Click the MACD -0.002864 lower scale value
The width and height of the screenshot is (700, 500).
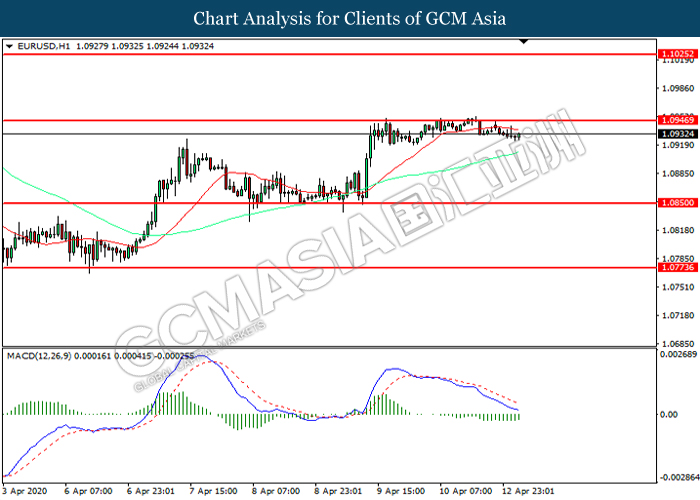(x=679, y=478)
